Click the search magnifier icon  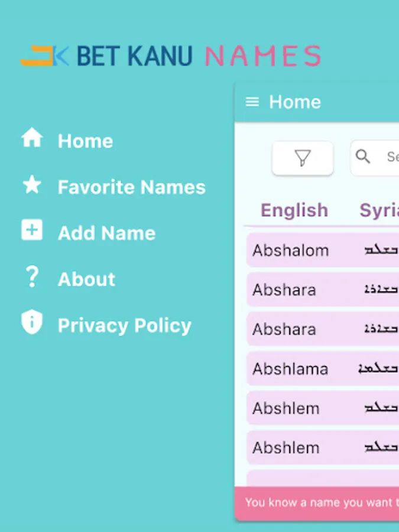click(364, 157)
